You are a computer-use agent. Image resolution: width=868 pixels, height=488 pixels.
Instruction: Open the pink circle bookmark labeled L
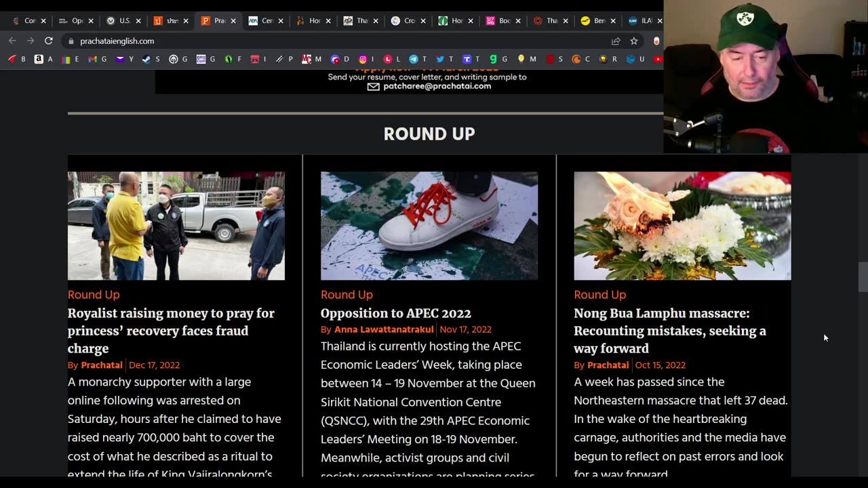coord(392,59)
